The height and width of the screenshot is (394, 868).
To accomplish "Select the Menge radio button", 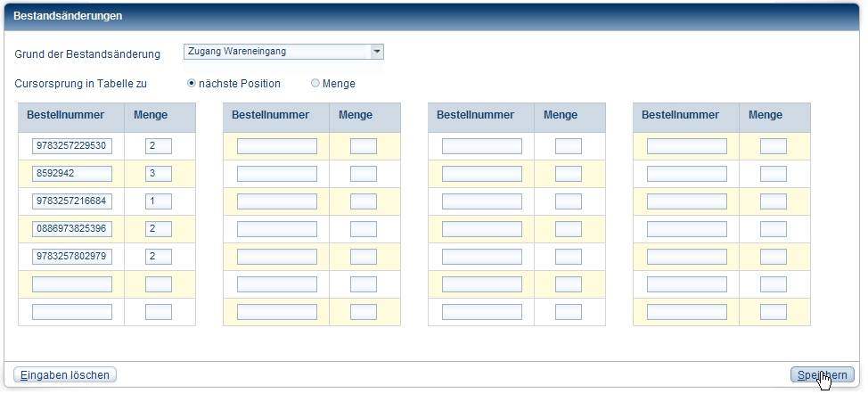I will click(x=315, y=84).
